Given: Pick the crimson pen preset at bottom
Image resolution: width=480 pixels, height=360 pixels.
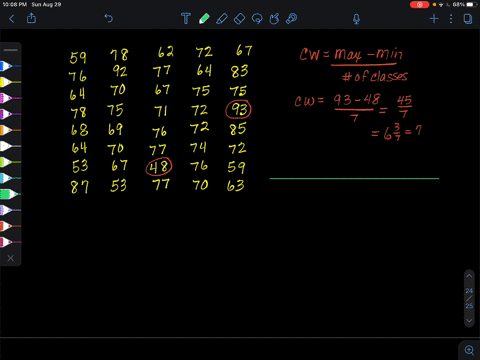Looking at the screenshot, I should 10,242.
